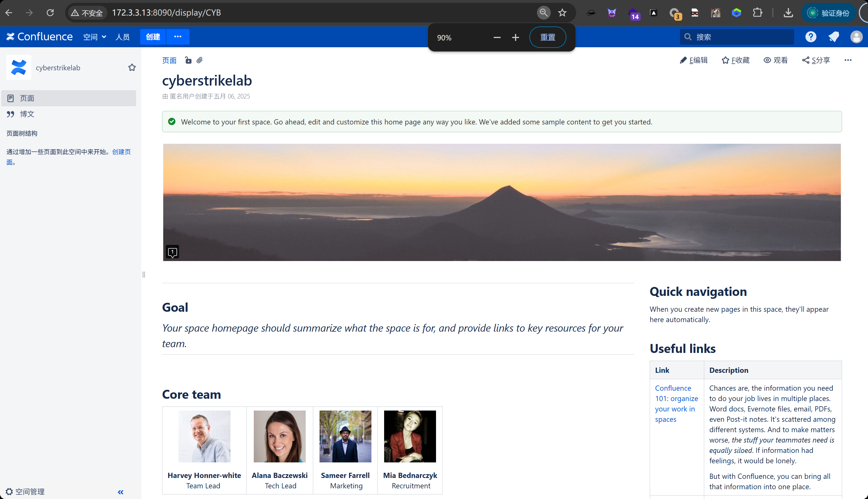Click the inline comment marker on banner image
The width and height of the screenshot is (868, 499).
pos(172,252)
